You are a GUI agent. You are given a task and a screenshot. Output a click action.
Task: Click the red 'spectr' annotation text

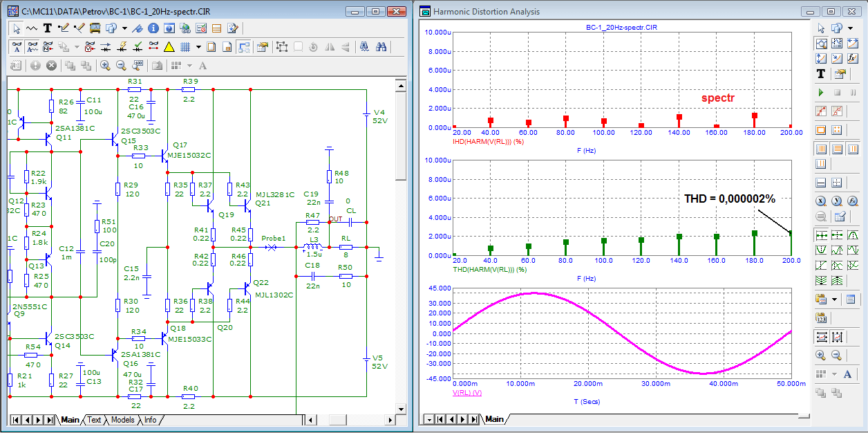[x=718, y=98]
